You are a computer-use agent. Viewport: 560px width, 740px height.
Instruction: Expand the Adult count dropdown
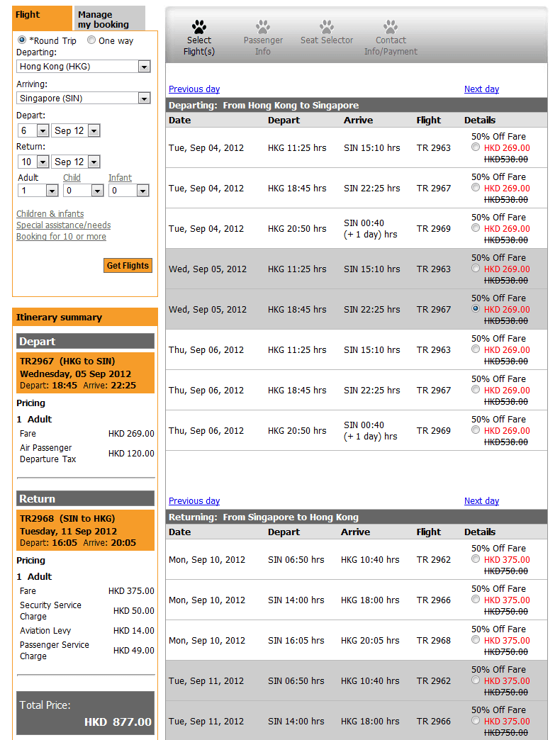(x=51, y=191)
